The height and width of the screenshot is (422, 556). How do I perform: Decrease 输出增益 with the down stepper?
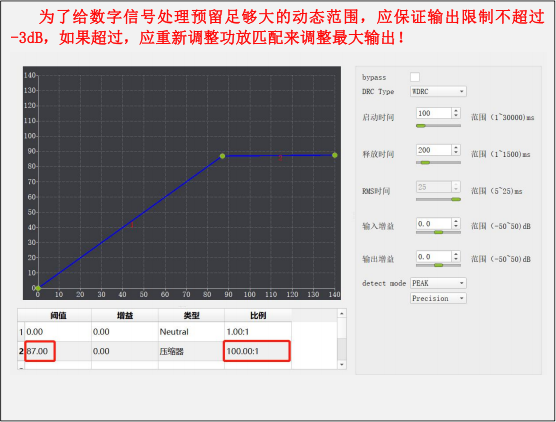[456, 259]
